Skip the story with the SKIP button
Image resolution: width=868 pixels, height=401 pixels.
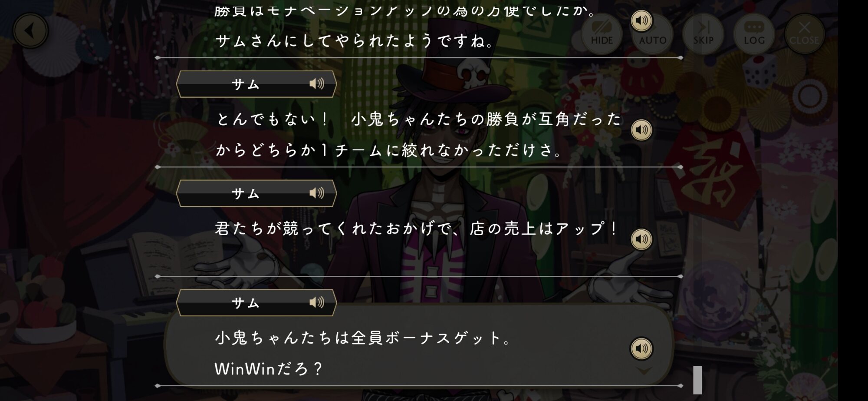pyautogui.click(x=703, y=33)
